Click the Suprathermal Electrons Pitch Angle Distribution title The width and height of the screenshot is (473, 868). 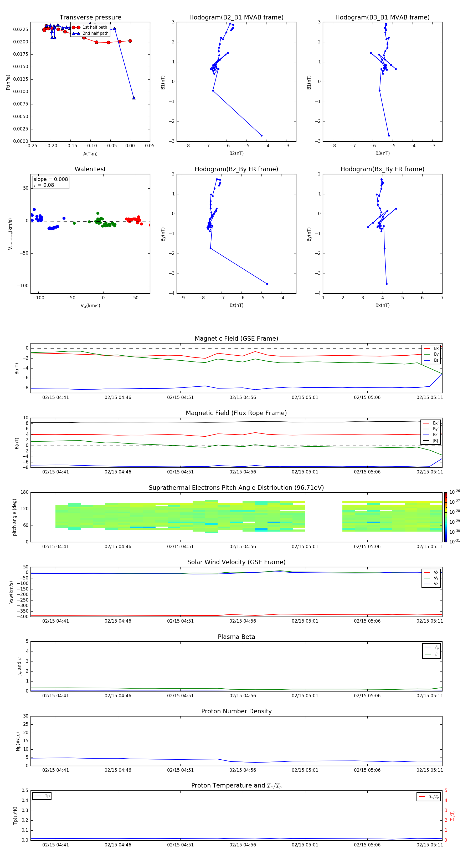pos(236,488)
